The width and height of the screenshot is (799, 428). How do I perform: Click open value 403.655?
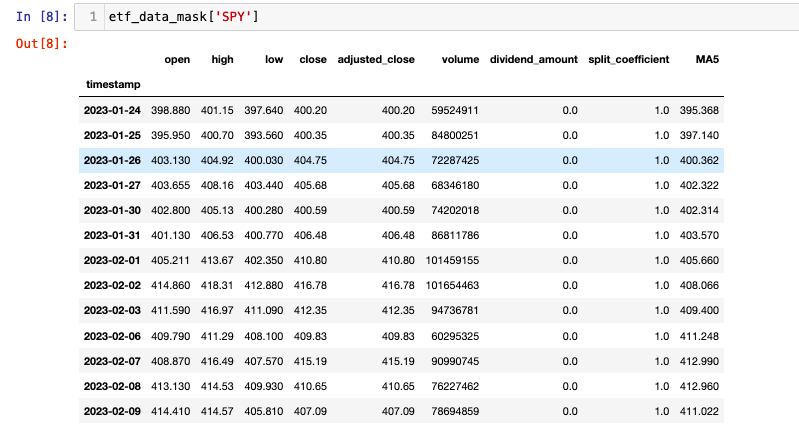tap(171, 185)
